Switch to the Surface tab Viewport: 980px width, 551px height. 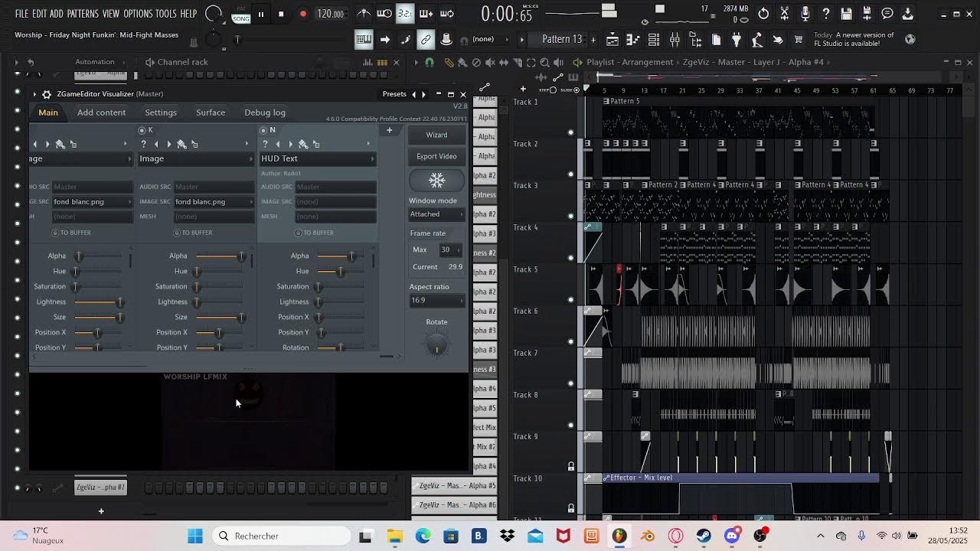pos(211,112)
